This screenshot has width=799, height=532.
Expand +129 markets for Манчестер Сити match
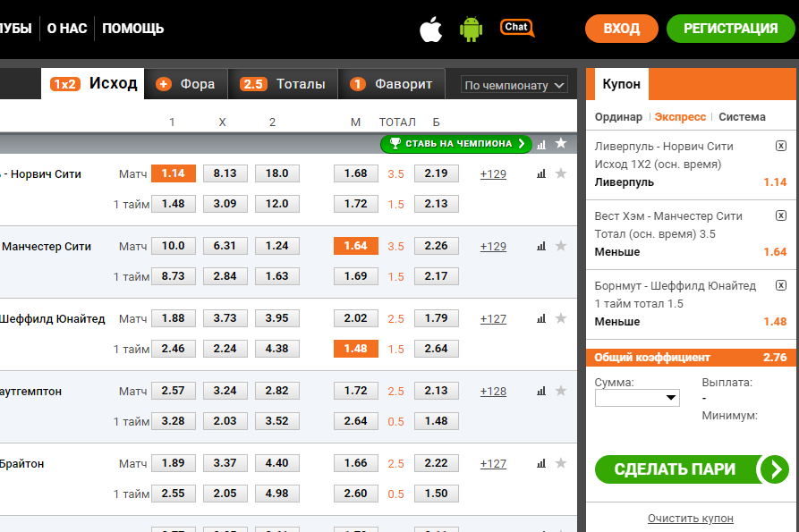pyautogui.click(x=493, y=247)
